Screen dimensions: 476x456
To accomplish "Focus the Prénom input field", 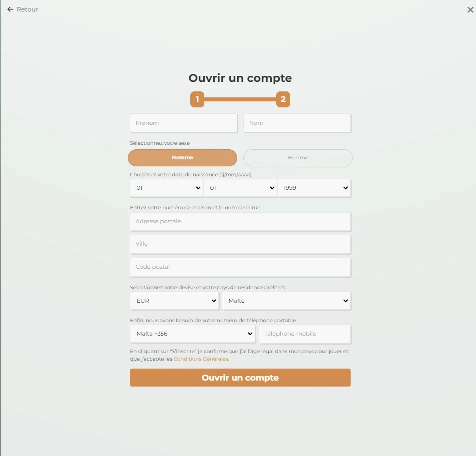I will point(184,123).
